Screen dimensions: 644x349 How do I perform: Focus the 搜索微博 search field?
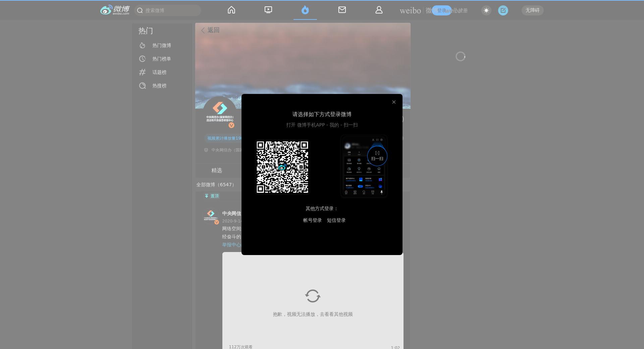point(168,10)
